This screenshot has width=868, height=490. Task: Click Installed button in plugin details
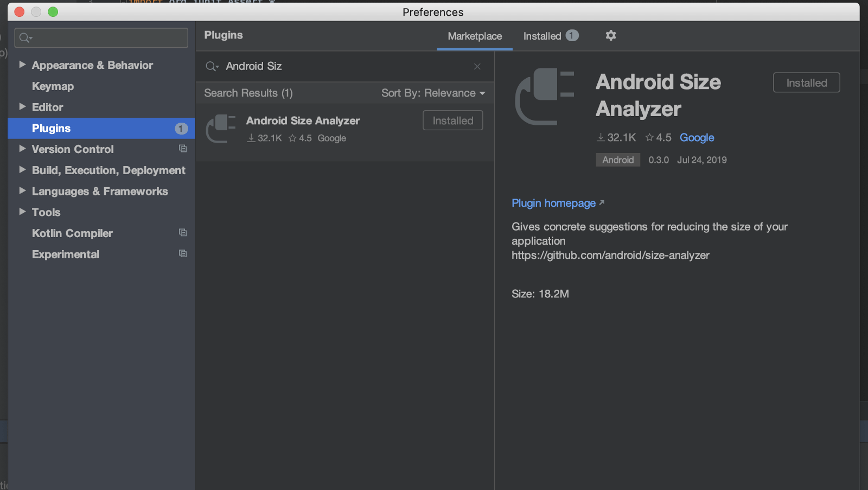pos(807,82)
